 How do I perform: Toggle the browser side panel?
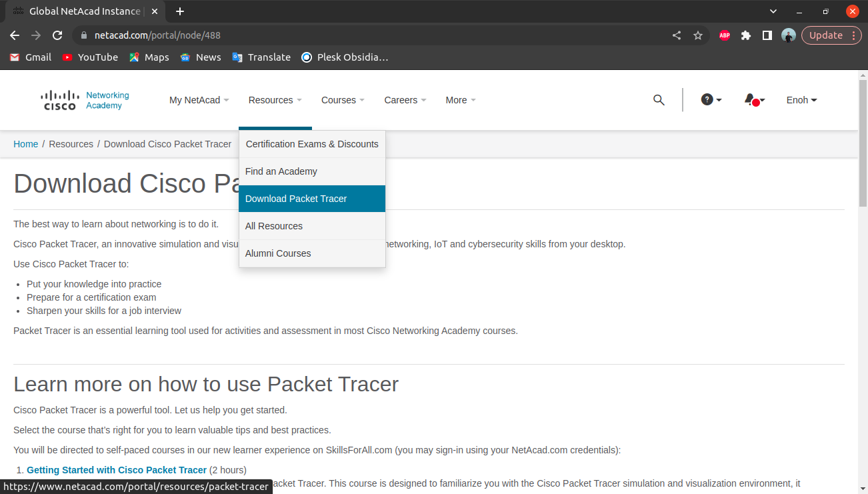(767, 35)
